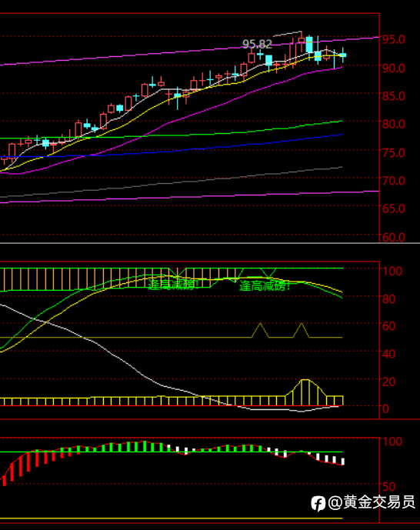Click the rightmost 逢高减磅! signal annotation
The width and height of the screenshot is (420, 530).
pyautogui.click(x=265, y=286)
